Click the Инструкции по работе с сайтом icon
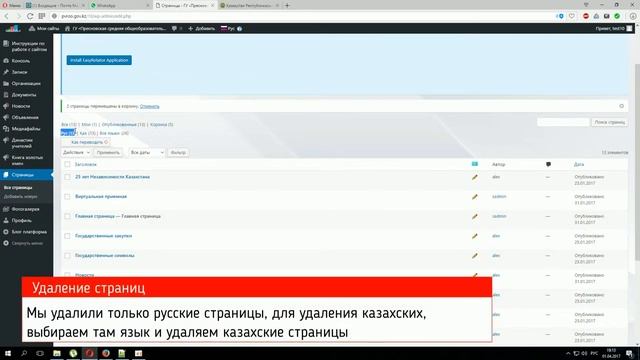This screenshot has width=640, height=360. point(6,44)
